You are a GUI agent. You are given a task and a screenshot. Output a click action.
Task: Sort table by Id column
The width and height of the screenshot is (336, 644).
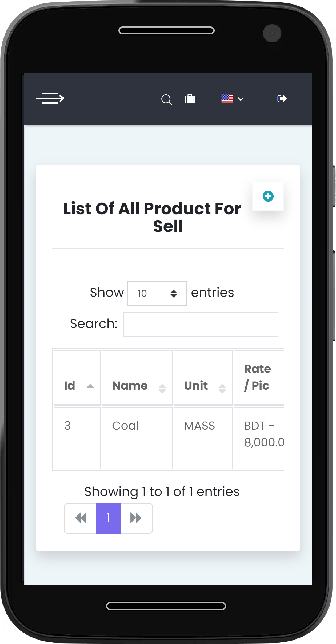coord(77,386)
